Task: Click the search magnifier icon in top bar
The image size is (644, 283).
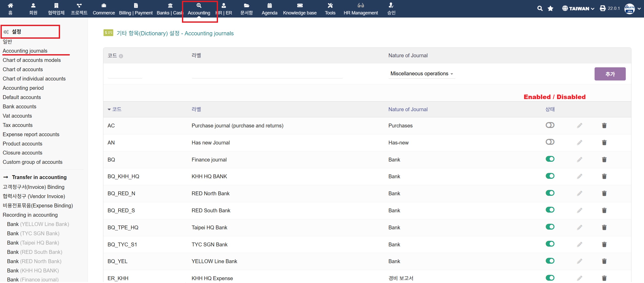Action: 540,9
